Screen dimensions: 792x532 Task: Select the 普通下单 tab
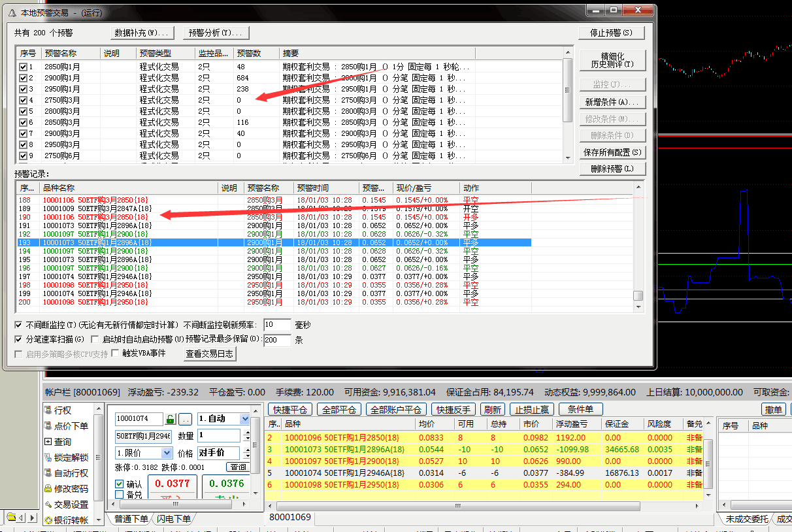[131, 519]
